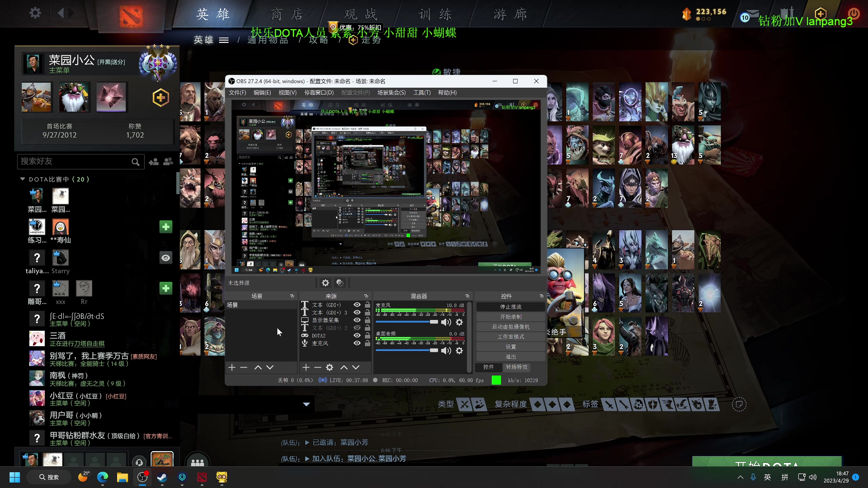Image resolution: width=868 pixels, height=488 pixels.
Task: Remove selected source with minus icon
Action: click(x=318, y=367)
